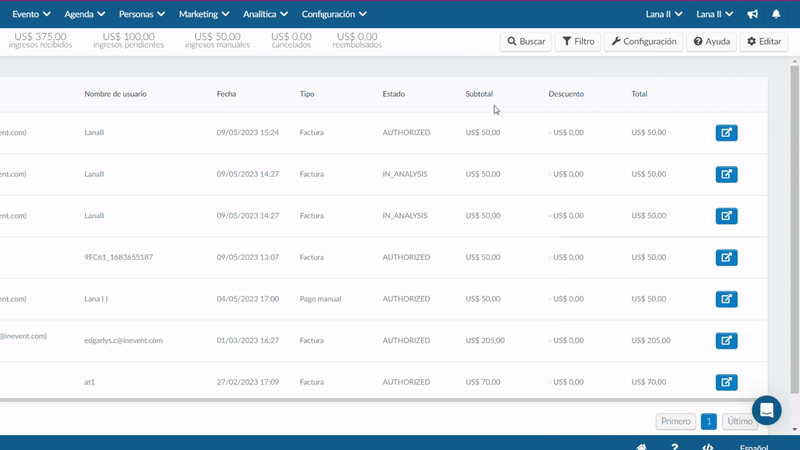Click the Filtro button
Viewport: 800px width, 450px height.
(x=578, y=42)
